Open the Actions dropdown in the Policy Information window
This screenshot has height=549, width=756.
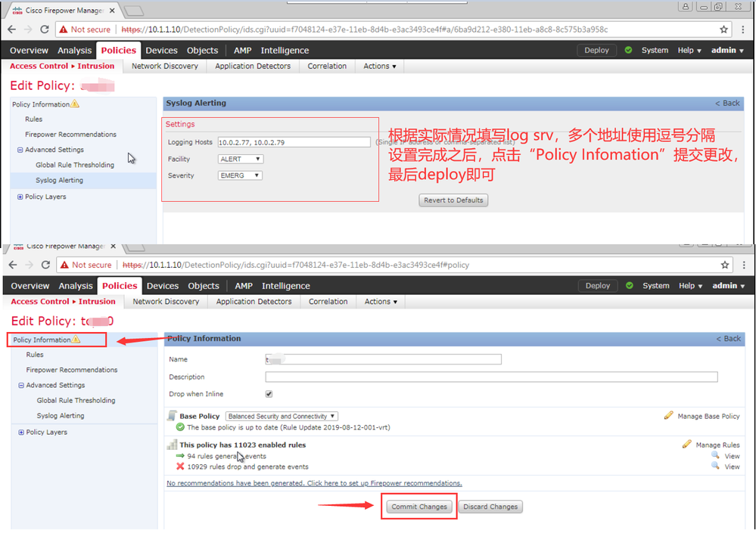point(381,302)
